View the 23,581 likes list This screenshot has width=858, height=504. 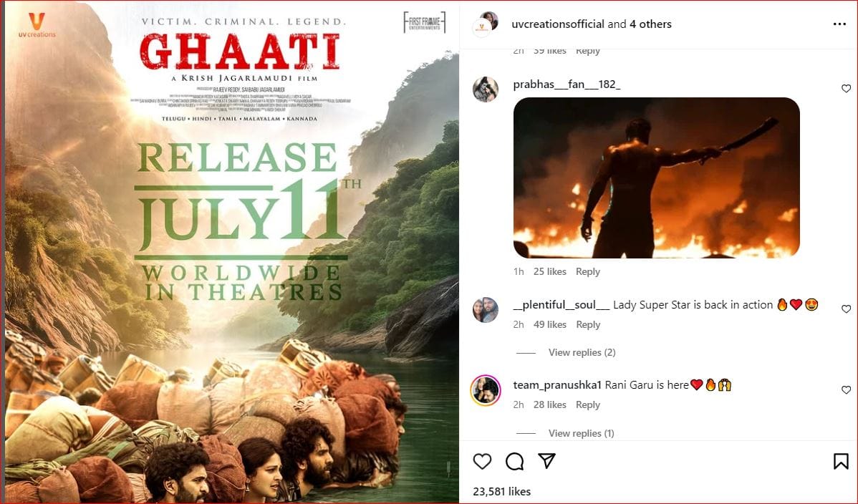tap(502, 491)
